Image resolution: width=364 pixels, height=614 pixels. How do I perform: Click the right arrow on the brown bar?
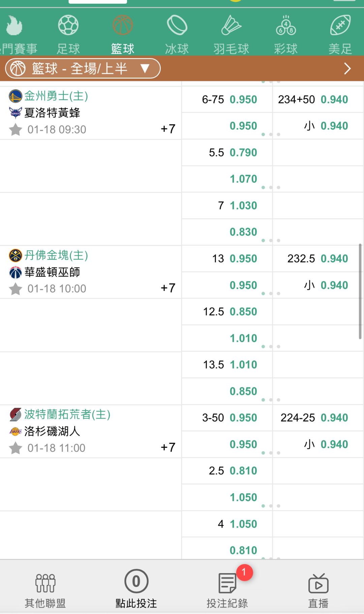(347, 68)
